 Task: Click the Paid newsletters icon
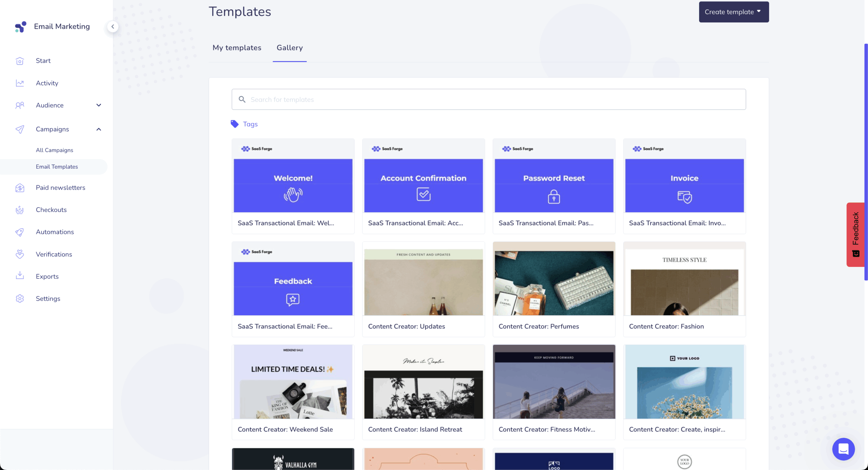[20, 188]
